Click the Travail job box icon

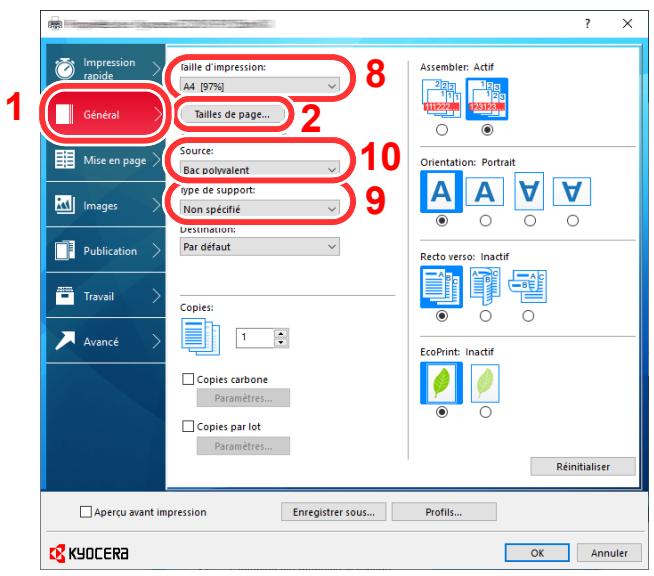[x=65, y=296]
